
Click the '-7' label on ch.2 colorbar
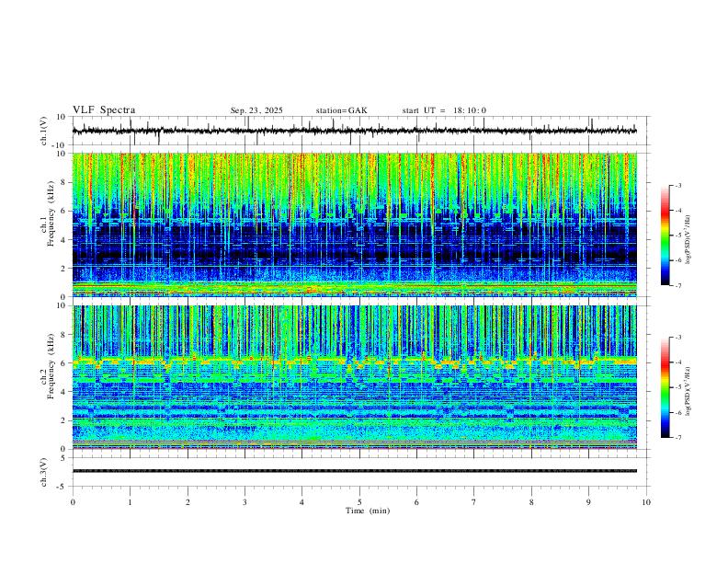678,437
